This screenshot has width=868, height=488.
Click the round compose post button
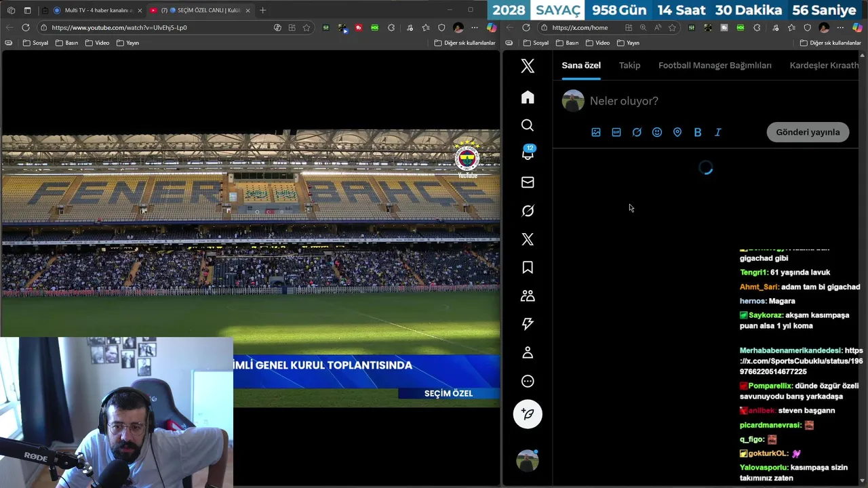point(528,414)
